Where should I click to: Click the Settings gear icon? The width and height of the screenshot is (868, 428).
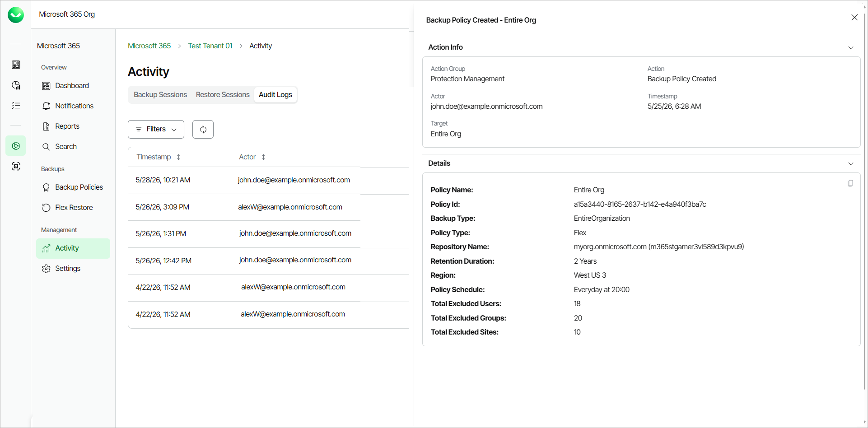pyautogui.click(x=46, y=269)
